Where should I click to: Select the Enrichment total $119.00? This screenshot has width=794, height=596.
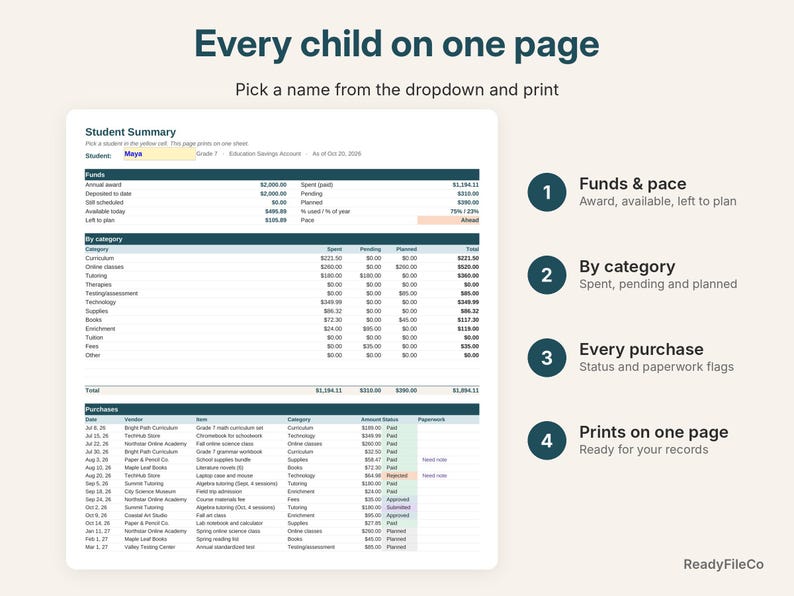(468, 329)
